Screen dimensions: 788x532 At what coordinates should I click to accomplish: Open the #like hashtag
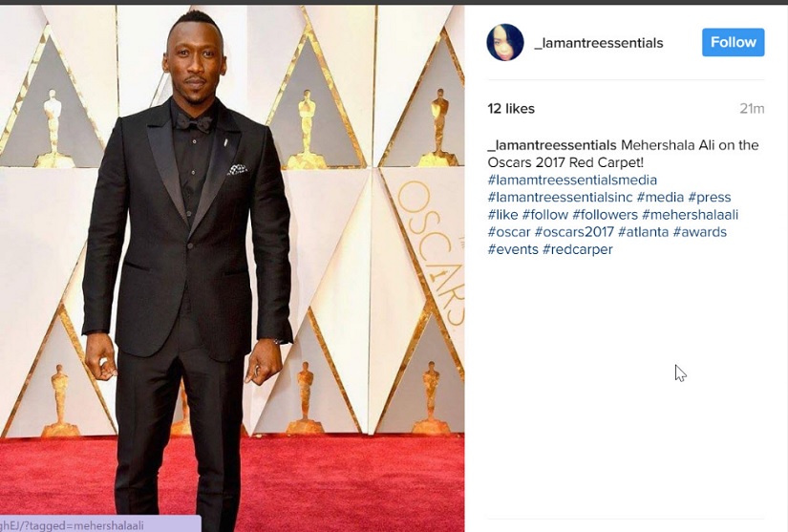click(x=502, y=215)
